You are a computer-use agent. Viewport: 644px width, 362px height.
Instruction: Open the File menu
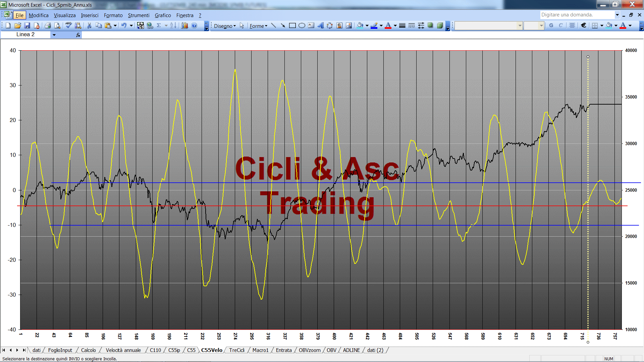tap(19, 15)
